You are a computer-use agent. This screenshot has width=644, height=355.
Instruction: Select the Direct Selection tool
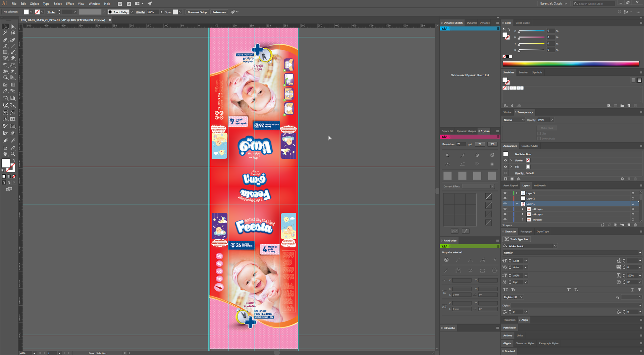(x=13, y=27)
